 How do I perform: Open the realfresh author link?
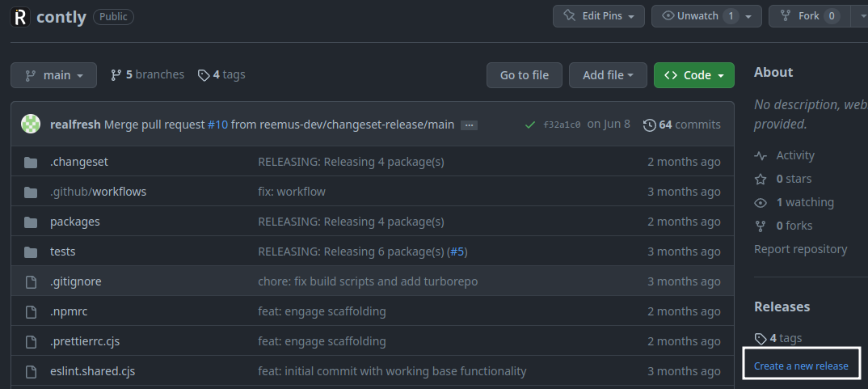pos(75,125)
